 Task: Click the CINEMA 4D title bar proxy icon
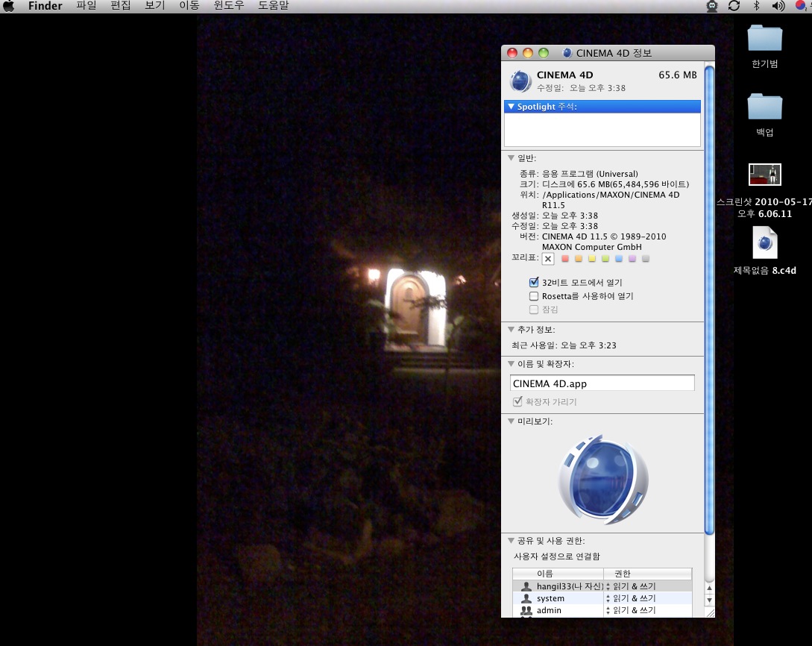point(567,53)
